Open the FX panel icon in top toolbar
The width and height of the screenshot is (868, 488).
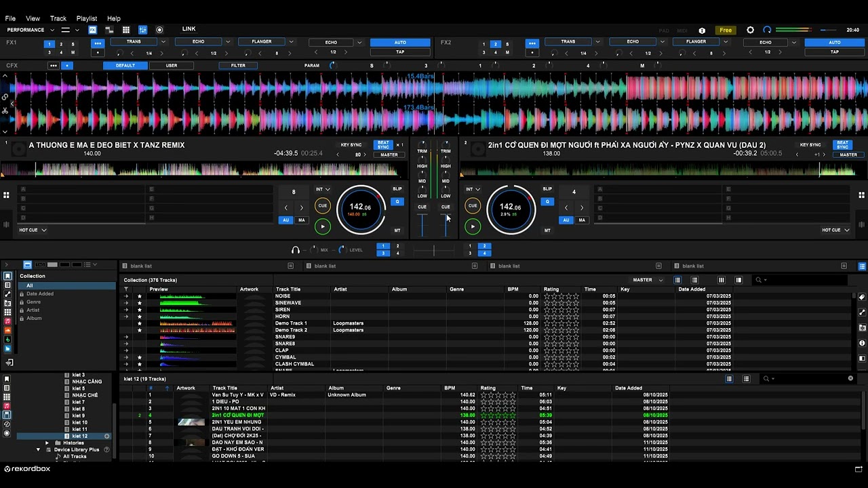[92, 30]
